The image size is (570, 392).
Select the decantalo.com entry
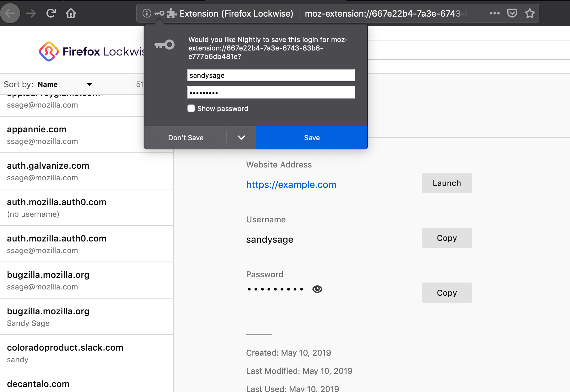[x=87, y=382]
